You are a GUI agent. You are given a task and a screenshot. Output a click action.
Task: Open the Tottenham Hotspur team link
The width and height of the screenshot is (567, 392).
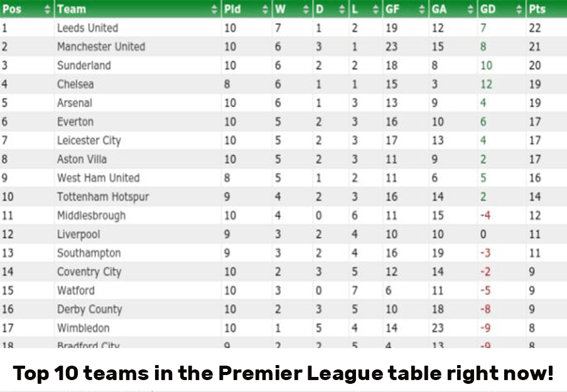[103, 197]
